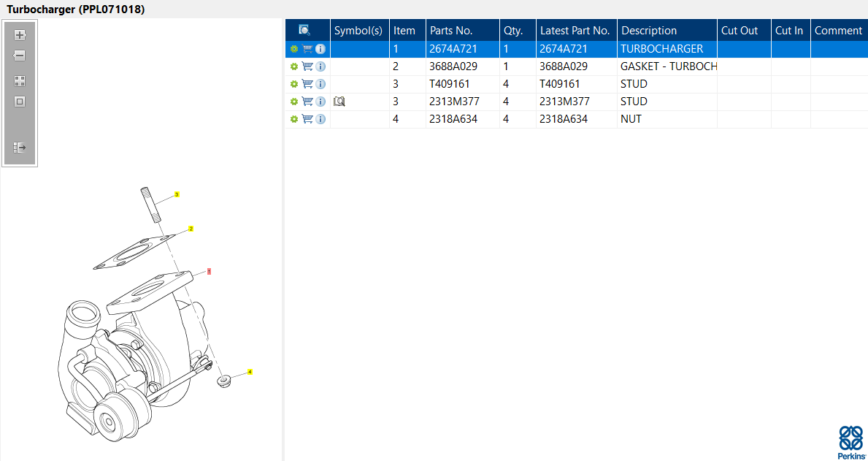The height and width of the screenshot is (461, 868).
Task: Open info for part 2674A721
Action: 320,49
